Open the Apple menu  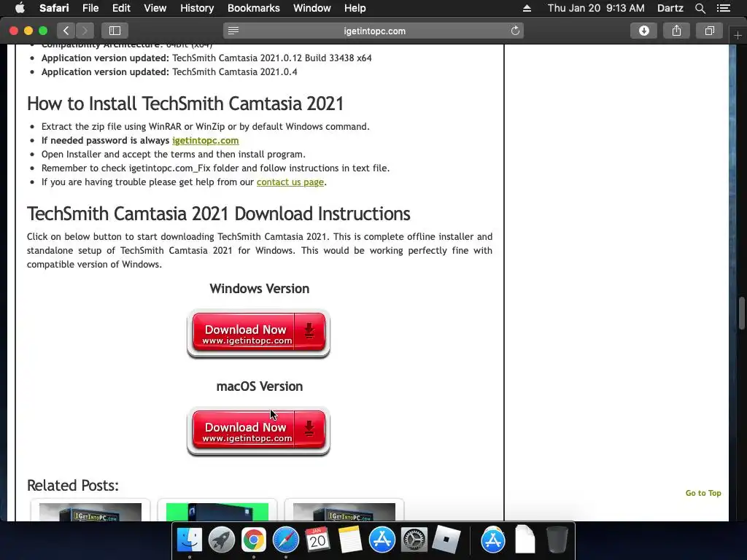point(20,8)
